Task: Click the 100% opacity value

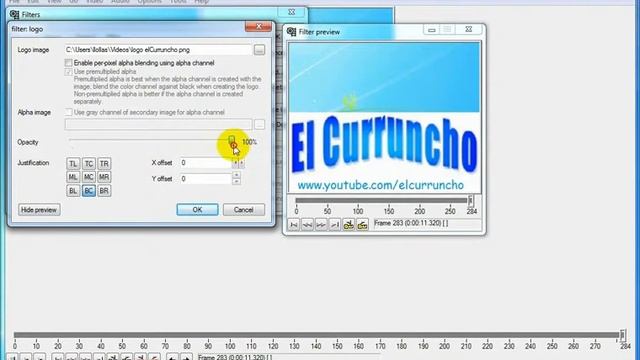Action: click(x=249, y=142)
